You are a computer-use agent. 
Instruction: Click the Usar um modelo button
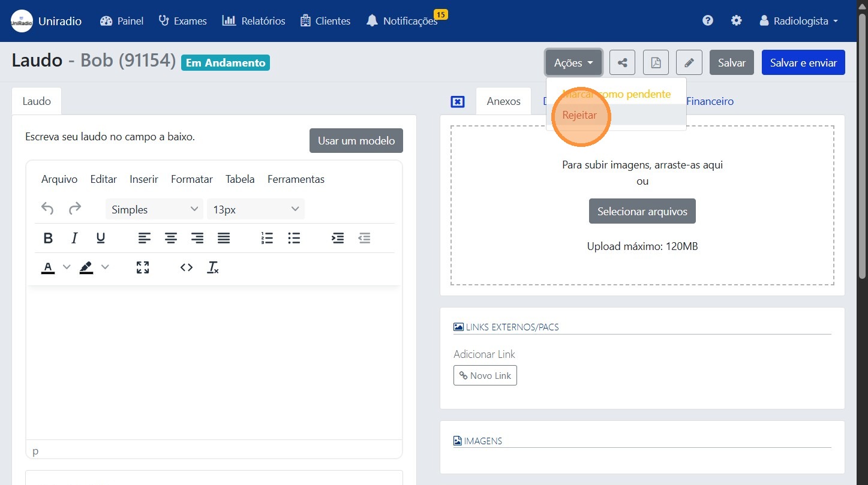356,141
